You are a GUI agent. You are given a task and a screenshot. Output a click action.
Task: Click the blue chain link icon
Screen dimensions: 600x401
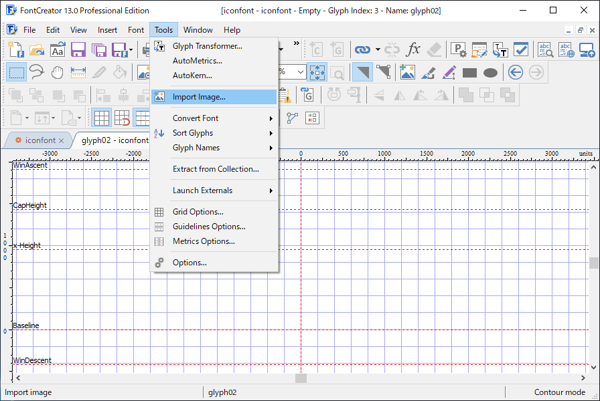coord(362,49)
